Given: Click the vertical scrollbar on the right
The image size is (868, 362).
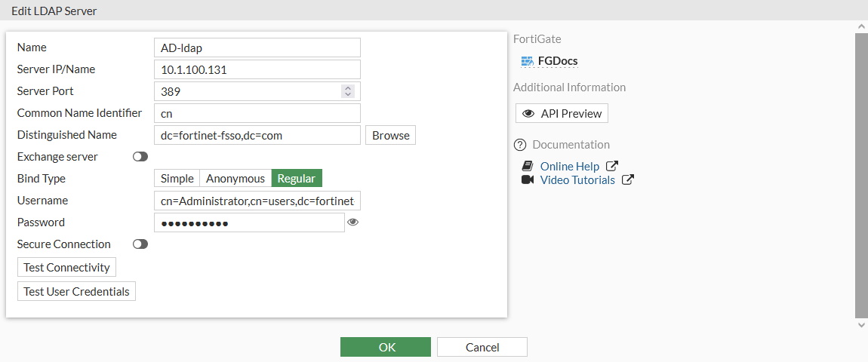Looking at the screenshot, I should tap(861, 173).
